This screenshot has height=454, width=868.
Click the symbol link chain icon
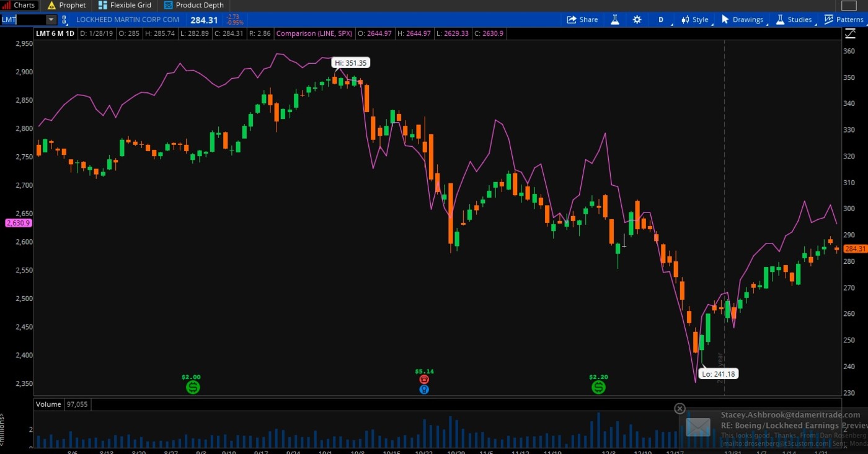[x=64, y=20]
